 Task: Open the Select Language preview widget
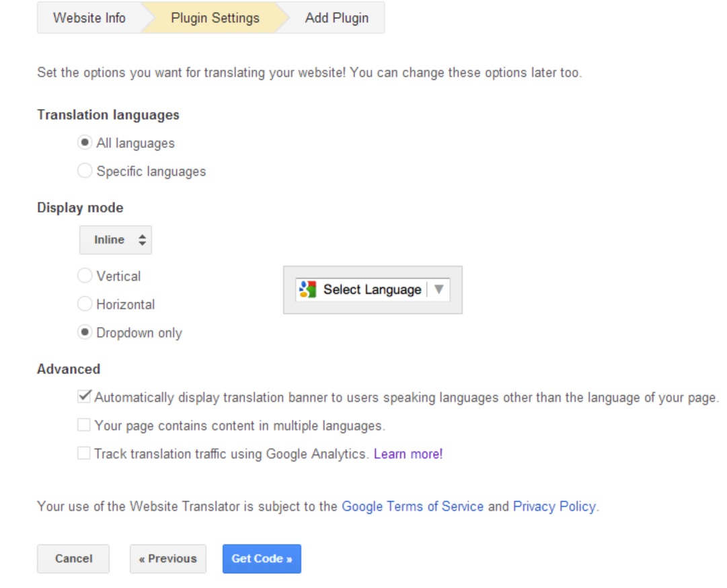[x=372, y=289]
